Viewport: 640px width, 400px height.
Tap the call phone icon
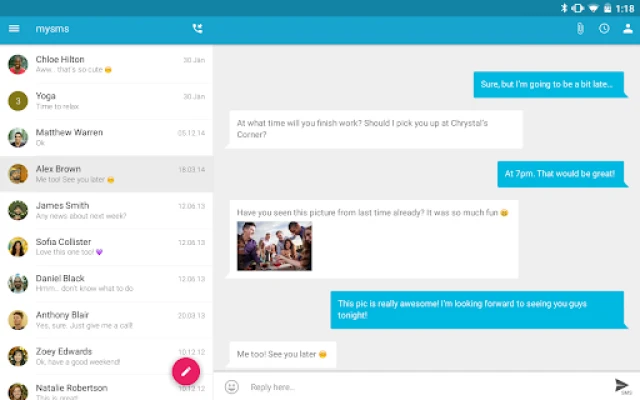(198, 29)
